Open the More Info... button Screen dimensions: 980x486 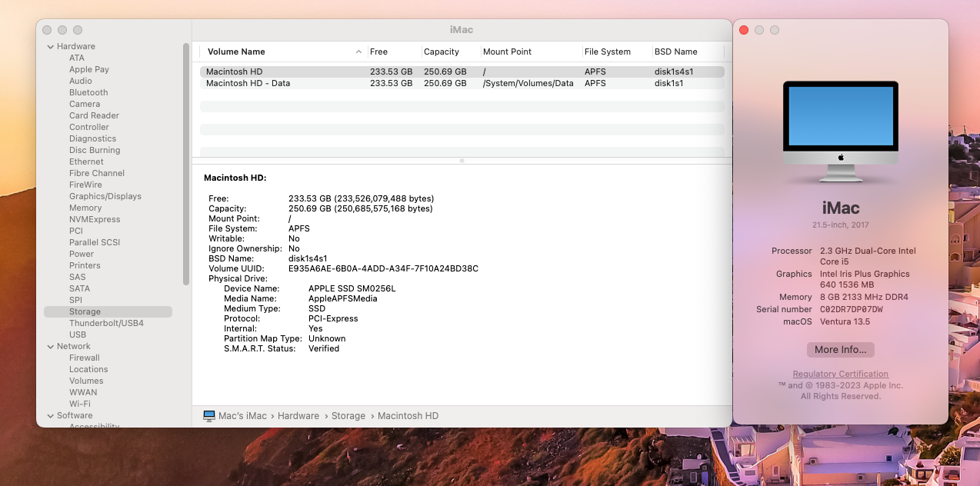[x=840, y=350]
